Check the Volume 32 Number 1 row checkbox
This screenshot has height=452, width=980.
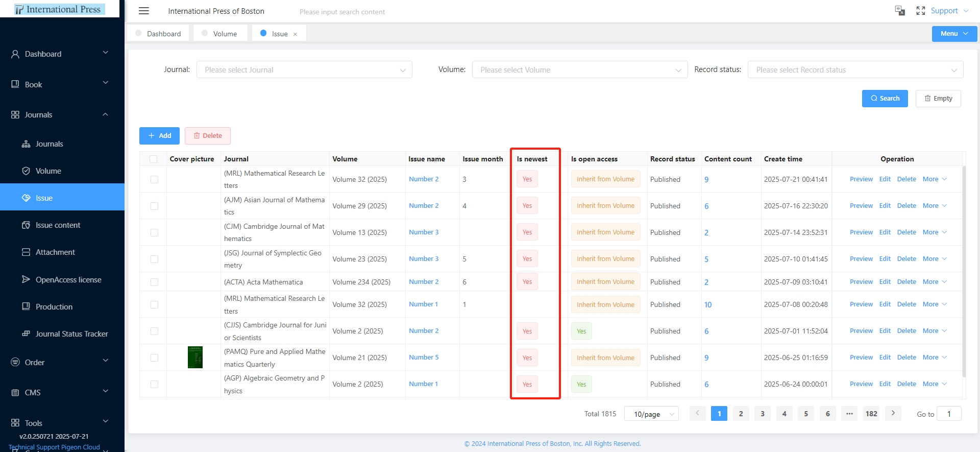tap(154, 304)
